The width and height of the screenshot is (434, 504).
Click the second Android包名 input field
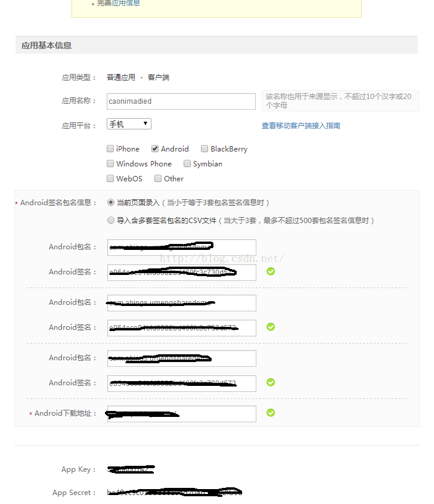tap(182, 303)
